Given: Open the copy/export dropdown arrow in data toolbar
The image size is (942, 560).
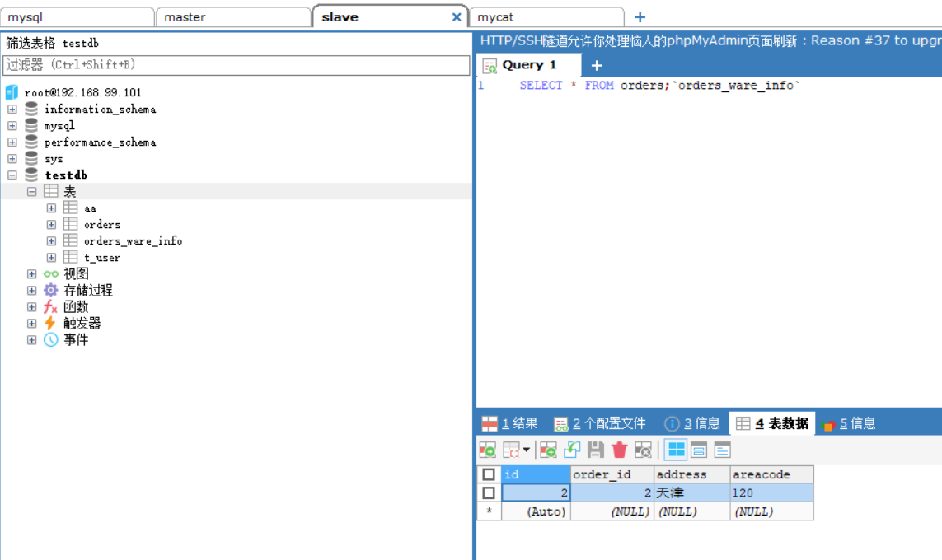Looking at the screenshot, I should click(x=527, y=450).
